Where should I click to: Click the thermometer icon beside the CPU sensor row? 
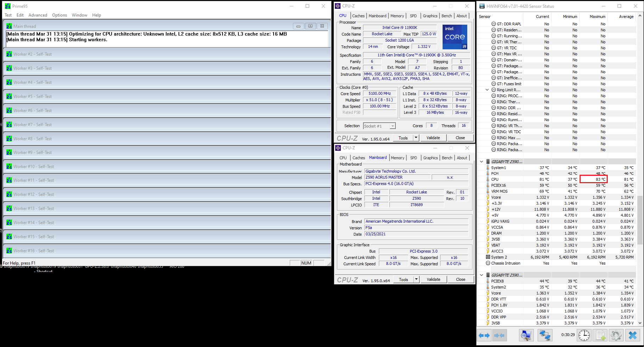click(x=488, y=179)
